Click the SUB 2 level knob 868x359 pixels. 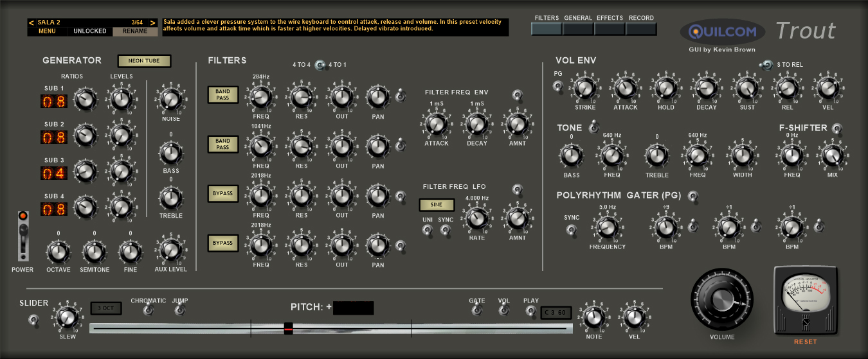tap(121, 136)
